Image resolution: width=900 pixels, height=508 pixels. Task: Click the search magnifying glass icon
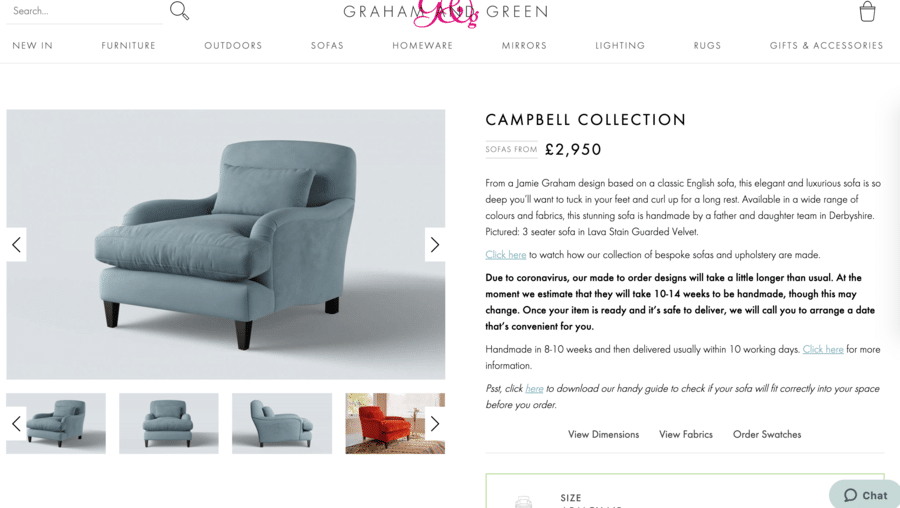[x=179, y=10]
